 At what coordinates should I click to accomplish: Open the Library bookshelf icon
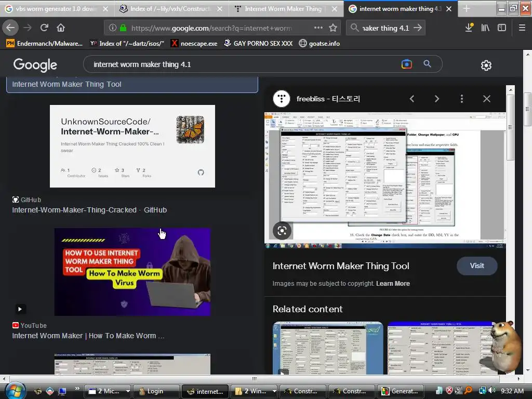[485, 28]
